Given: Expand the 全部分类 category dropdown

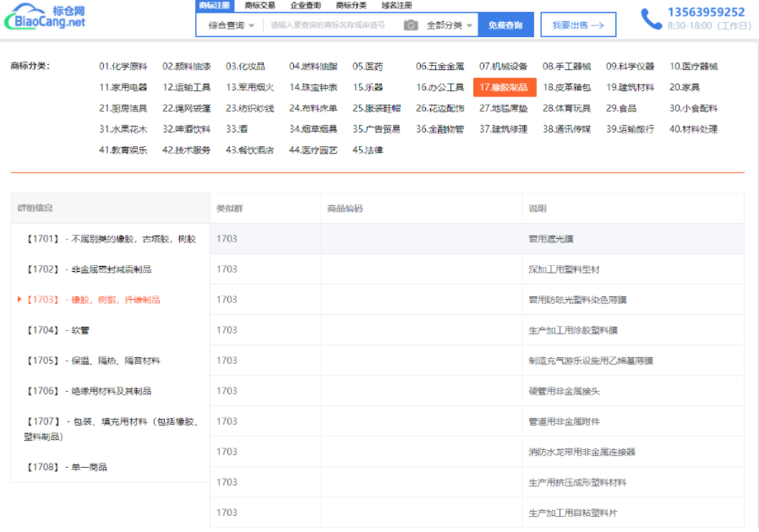Looking at the screenshot, I should [x=449, y=25].
